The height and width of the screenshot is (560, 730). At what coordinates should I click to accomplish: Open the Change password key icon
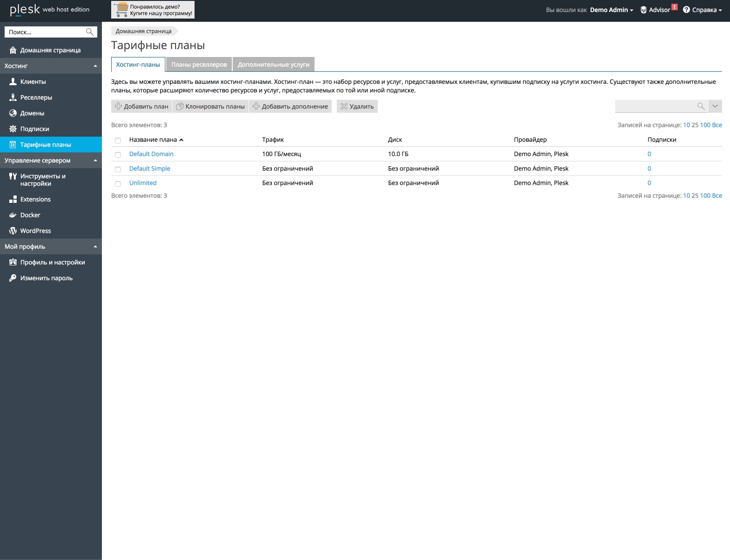(13, 278)
